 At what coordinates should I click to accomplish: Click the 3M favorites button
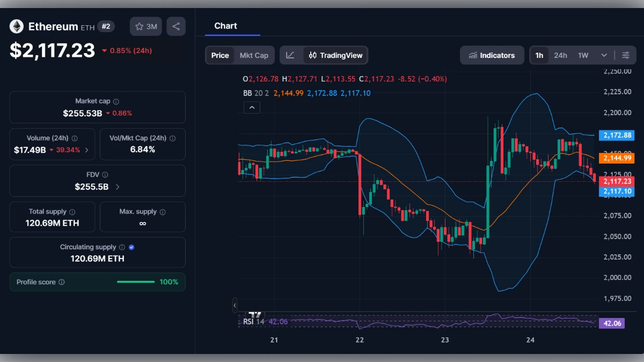pos(145,26)
